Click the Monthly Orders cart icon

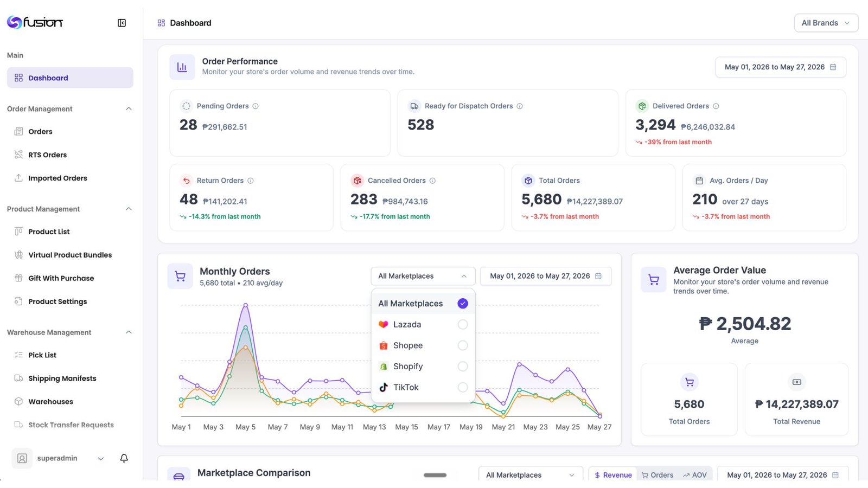[x=180, y=277]
